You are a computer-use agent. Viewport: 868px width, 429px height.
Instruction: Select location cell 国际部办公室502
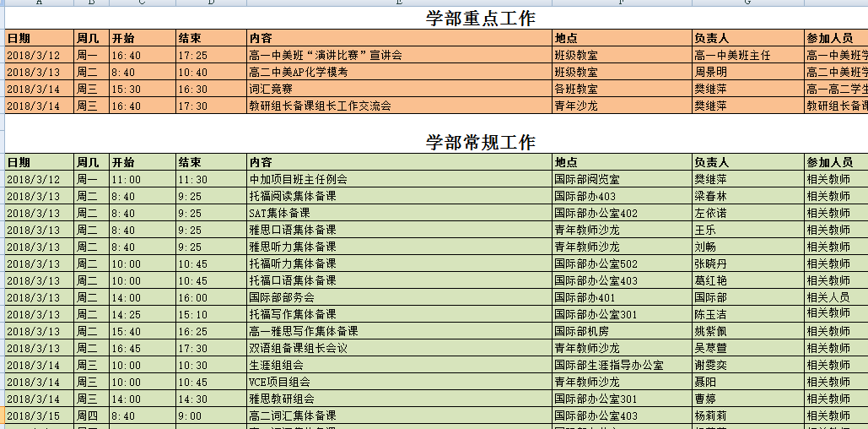623,263
